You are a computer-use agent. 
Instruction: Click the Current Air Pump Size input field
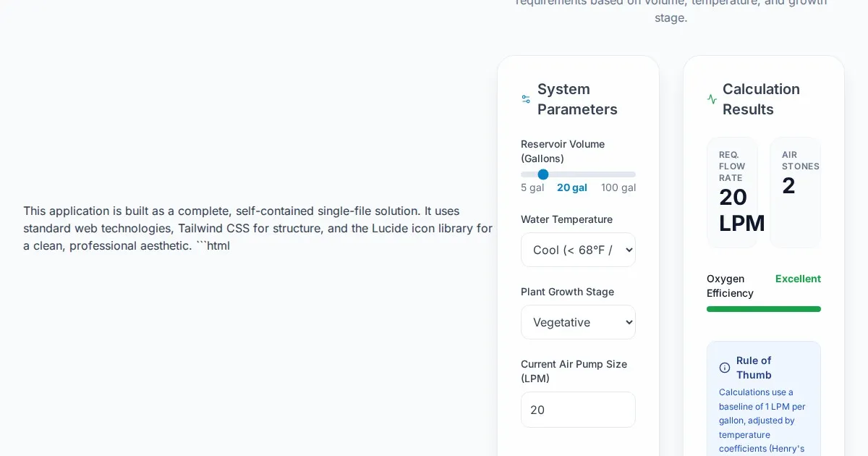click(x=578, y=410)
